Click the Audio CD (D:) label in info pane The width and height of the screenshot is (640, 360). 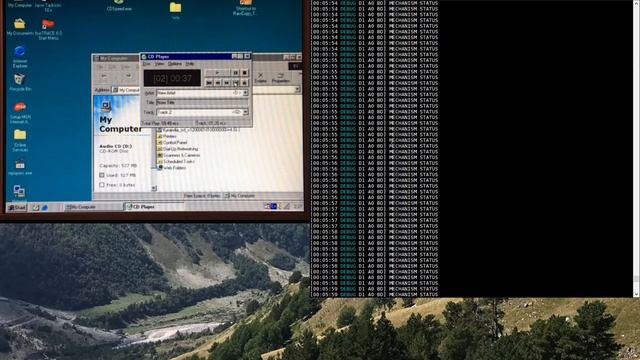(x=116, y=146)
